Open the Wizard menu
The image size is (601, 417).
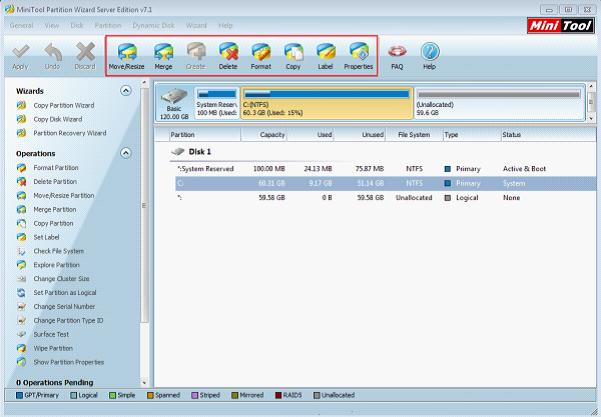coord(196,26)
